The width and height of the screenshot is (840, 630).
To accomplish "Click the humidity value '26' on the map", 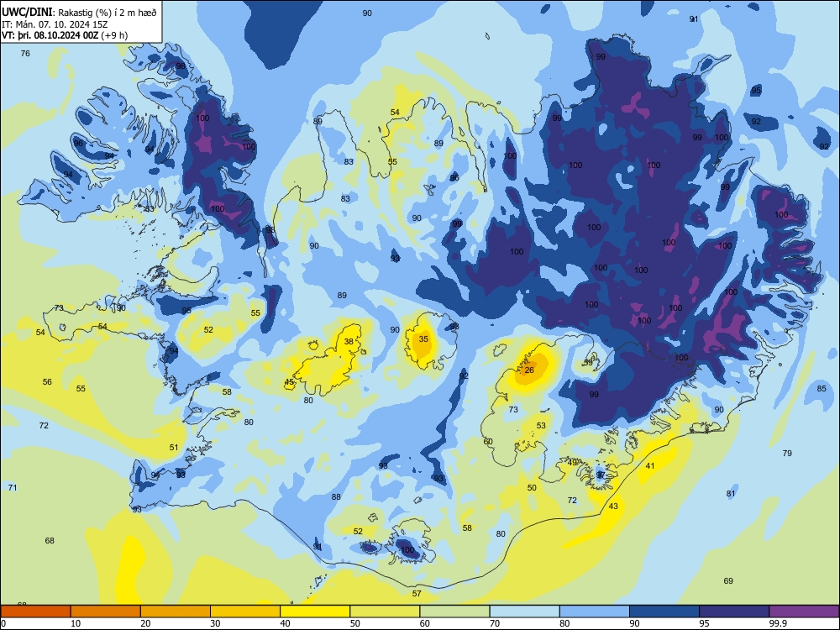I will (x=529, y=370).
